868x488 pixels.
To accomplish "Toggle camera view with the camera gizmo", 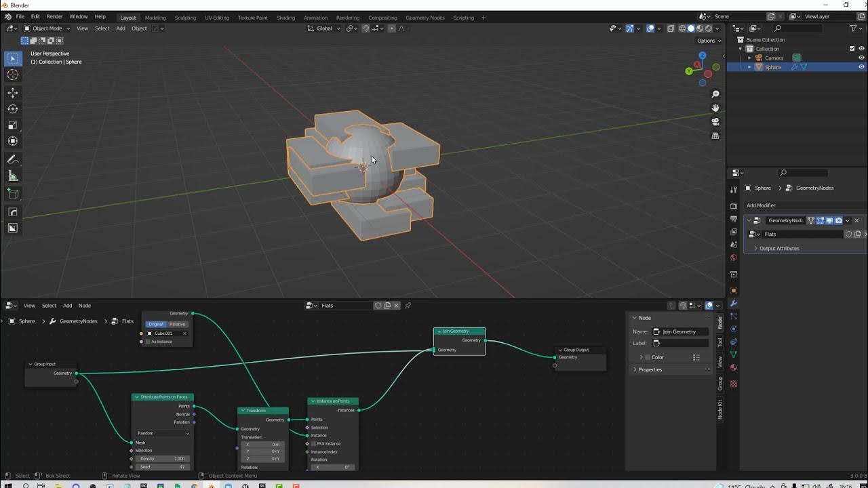I will click(x=715, y=122).
